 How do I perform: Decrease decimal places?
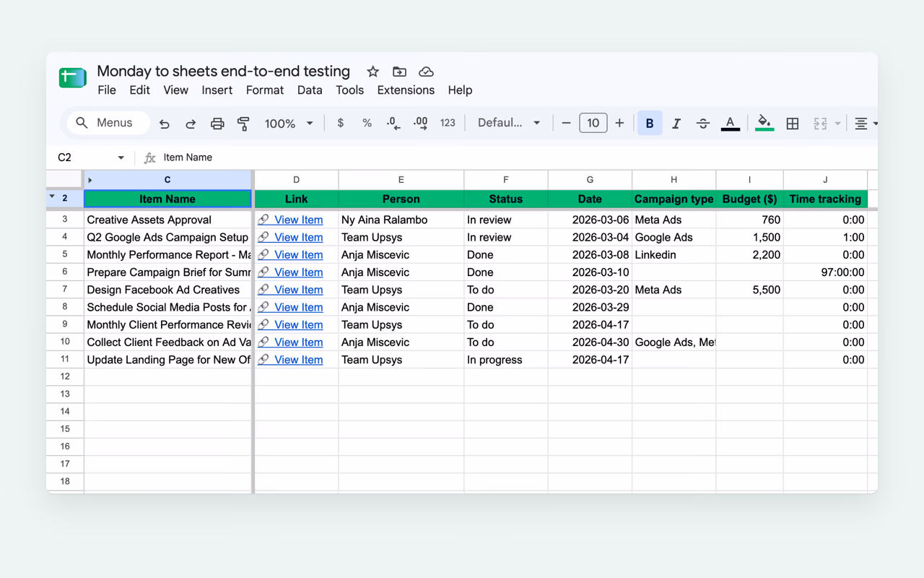(x=393, y=124)
